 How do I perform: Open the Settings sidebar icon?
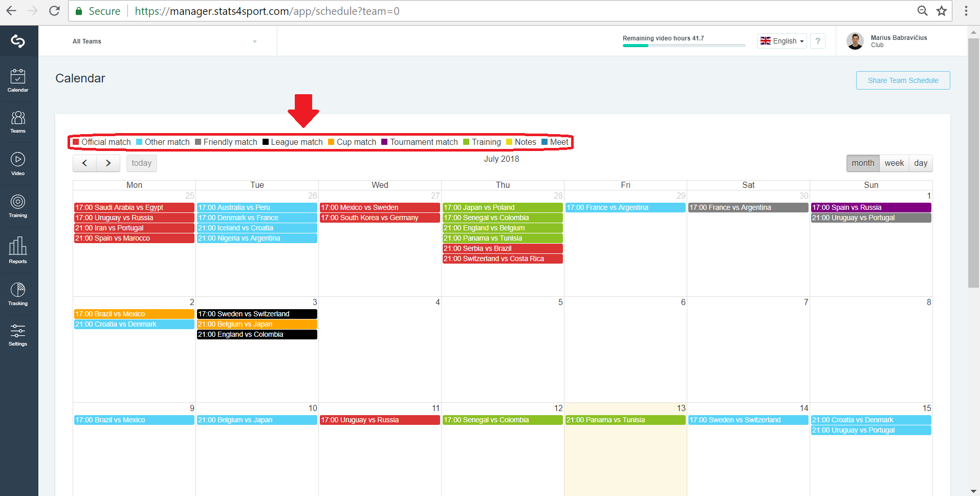18,335
